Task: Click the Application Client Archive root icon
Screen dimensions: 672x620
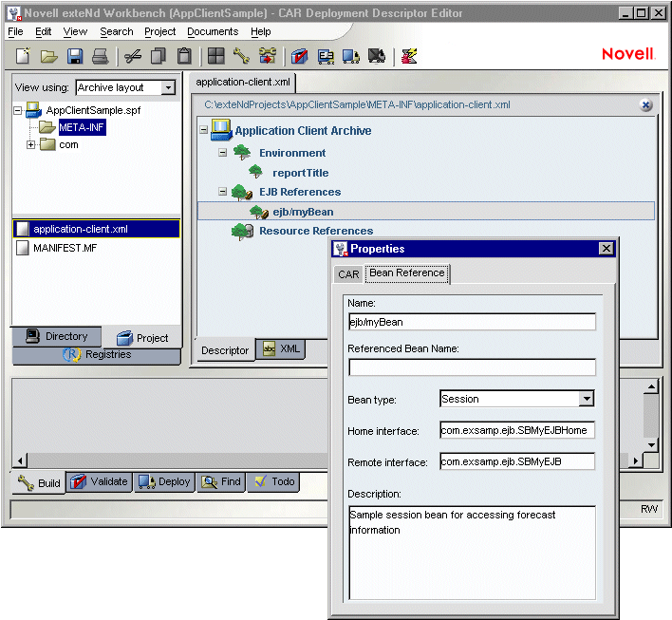Action: click(x=221, y=130)
